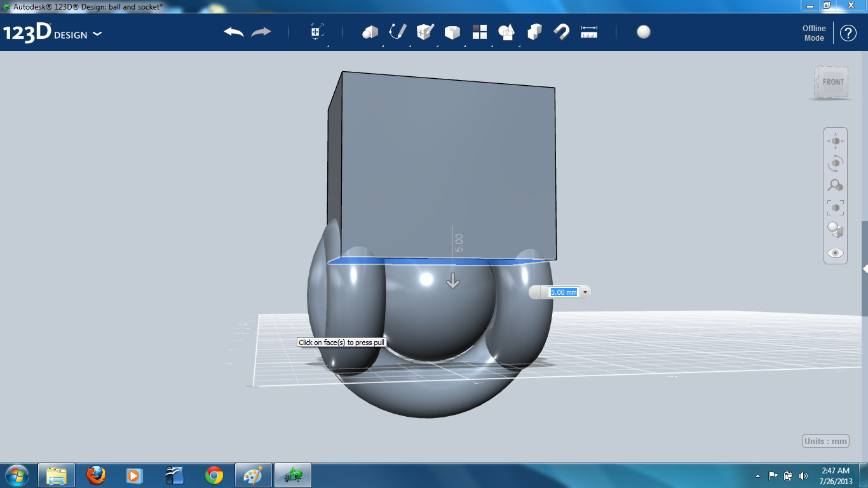Image resolution: width=868 pixels, height=488 pixels.
Task: Toggle the visibility eye on the navigation bar
Action: [835, 252]
